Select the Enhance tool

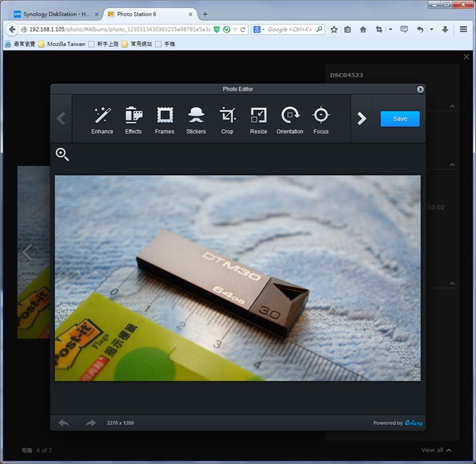pyautogui.click(x=102, y=120)
